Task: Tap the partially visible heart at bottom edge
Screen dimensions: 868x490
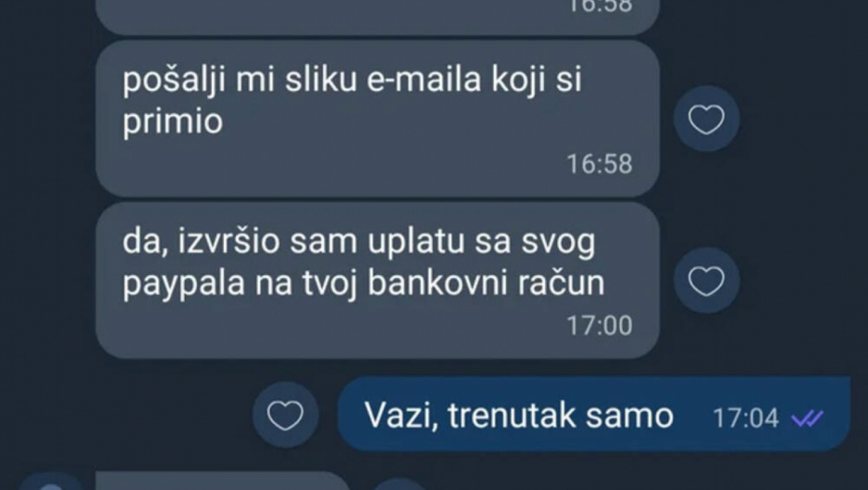Action: [399, 484]
